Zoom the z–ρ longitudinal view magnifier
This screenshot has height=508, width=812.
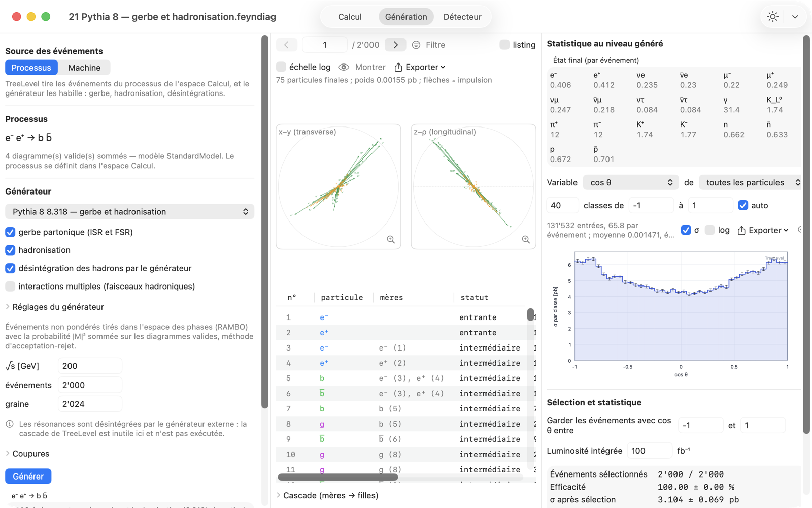[526, 239]
